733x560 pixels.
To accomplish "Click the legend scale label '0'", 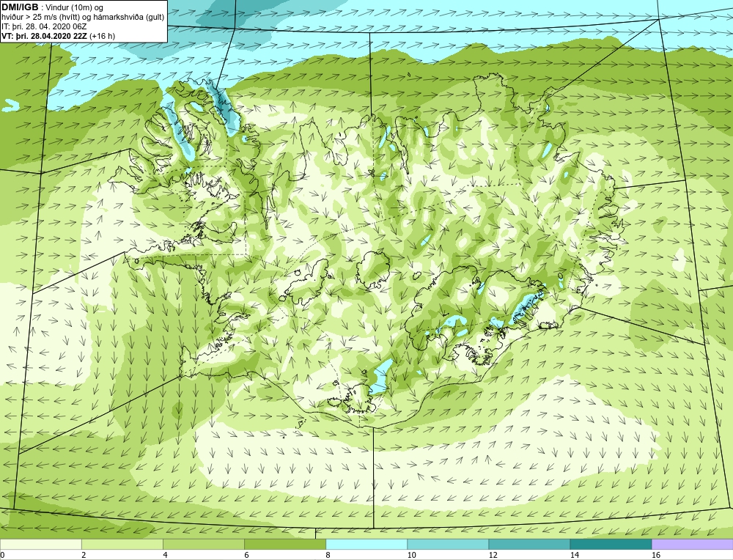I will tap(3, 555).
